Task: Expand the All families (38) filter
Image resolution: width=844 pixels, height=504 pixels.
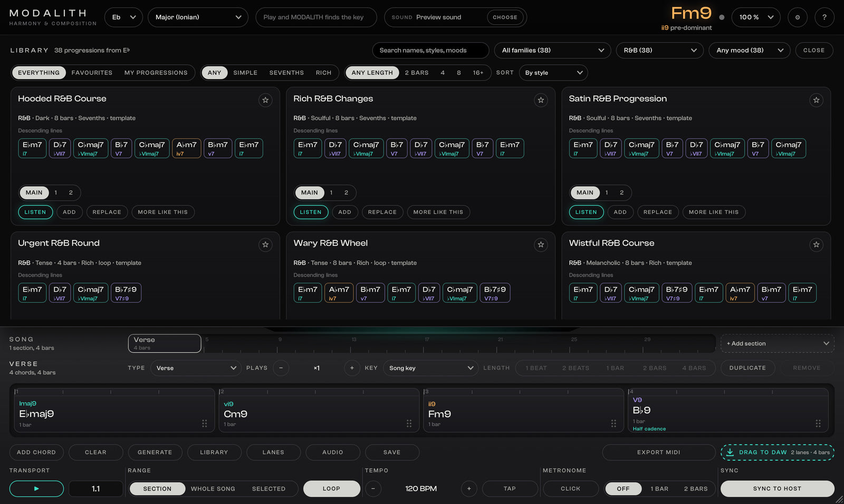Action: pos(553,50)
